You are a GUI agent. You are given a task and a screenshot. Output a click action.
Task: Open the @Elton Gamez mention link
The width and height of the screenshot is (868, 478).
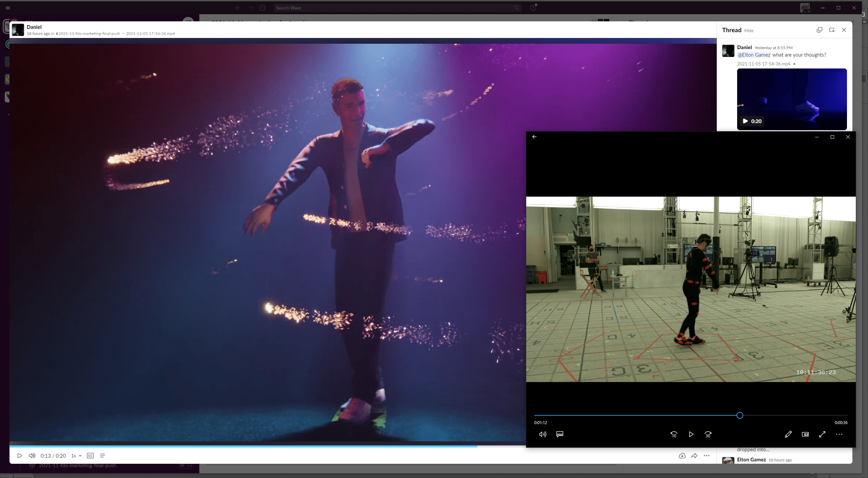[x=754, y=55]
